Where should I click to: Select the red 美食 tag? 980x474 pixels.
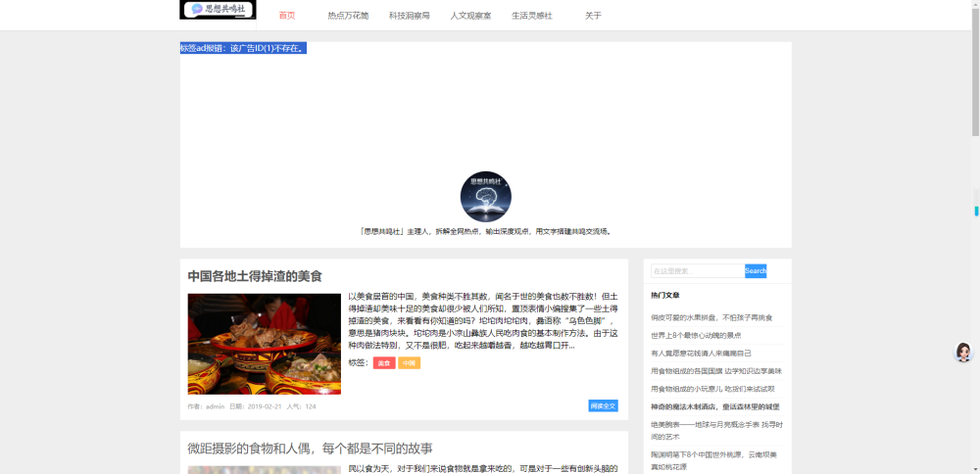pos(384,362)
